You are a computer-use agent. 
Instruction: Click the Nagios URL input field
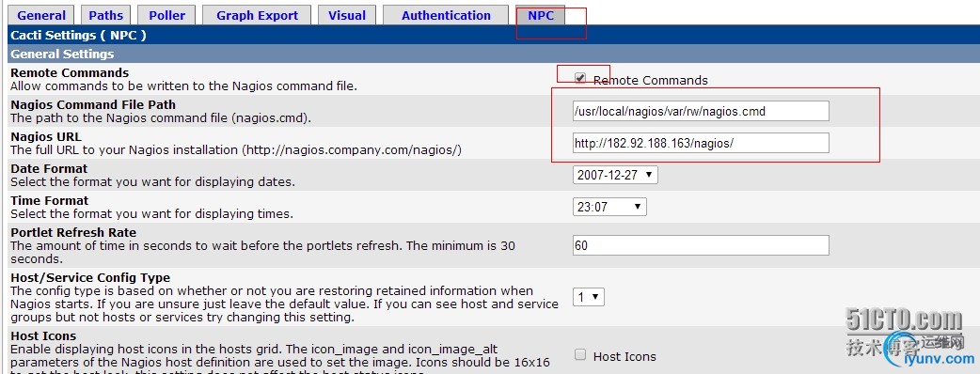pyautogui.click(x=701, y=143)
